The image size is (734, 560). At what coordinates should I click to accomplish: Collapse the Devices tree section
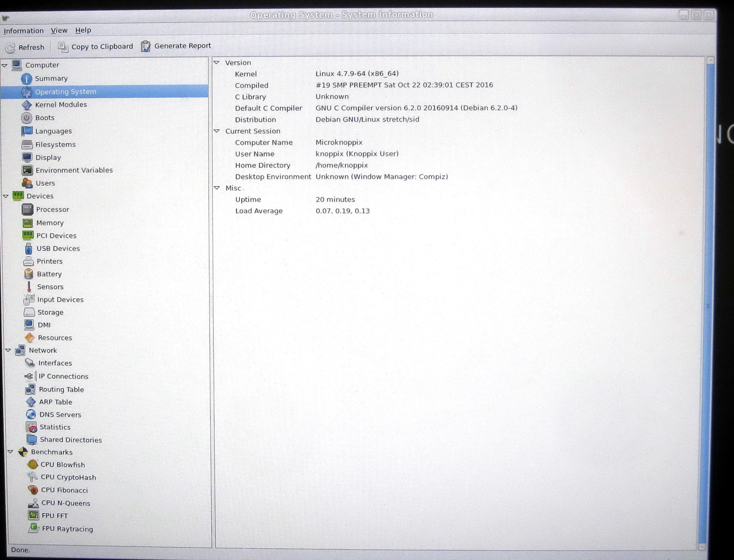click(6, 196)
